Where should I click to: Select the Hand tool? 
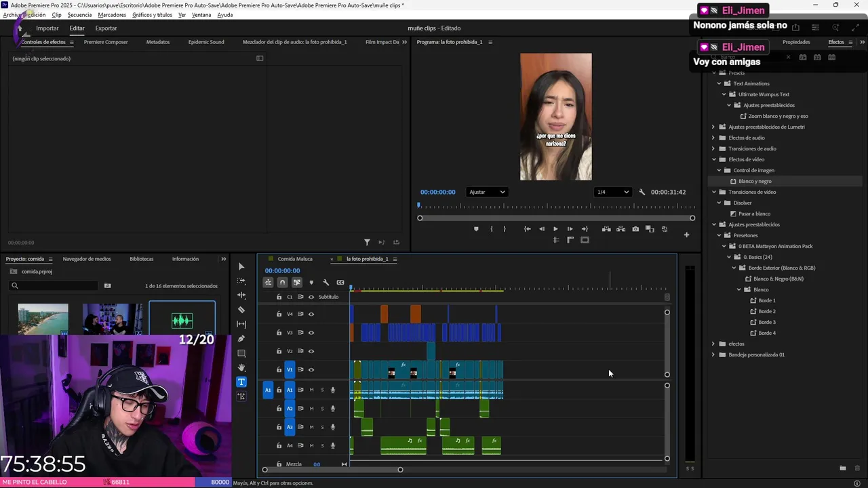pos(241,367)
